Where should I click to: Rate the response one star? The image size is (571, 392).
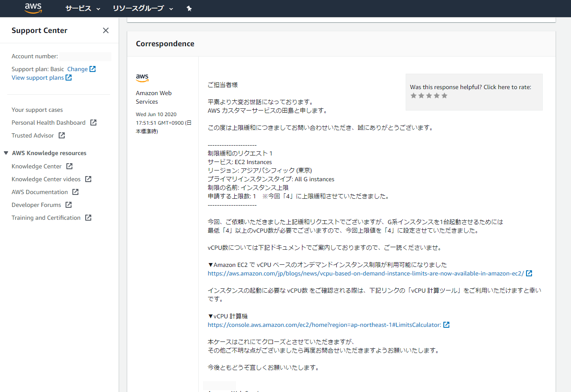tap(413, 96)
